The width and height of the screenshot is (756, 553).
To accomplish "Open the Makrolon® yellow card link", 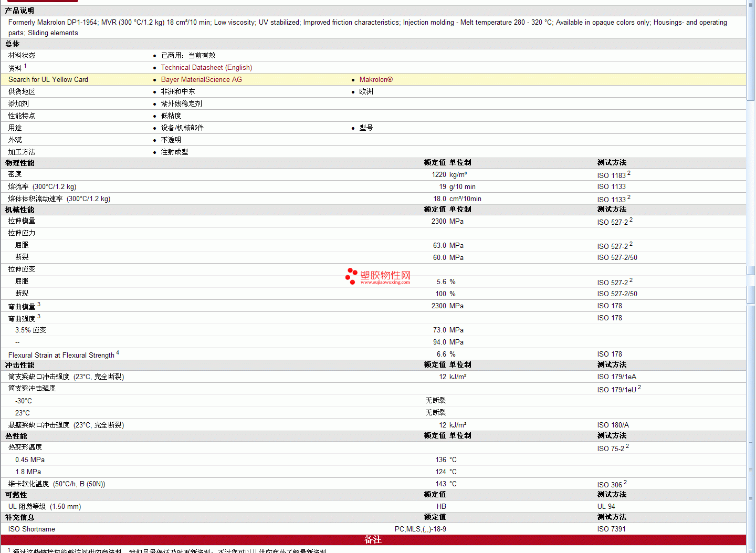I will (x=375, y=80).
